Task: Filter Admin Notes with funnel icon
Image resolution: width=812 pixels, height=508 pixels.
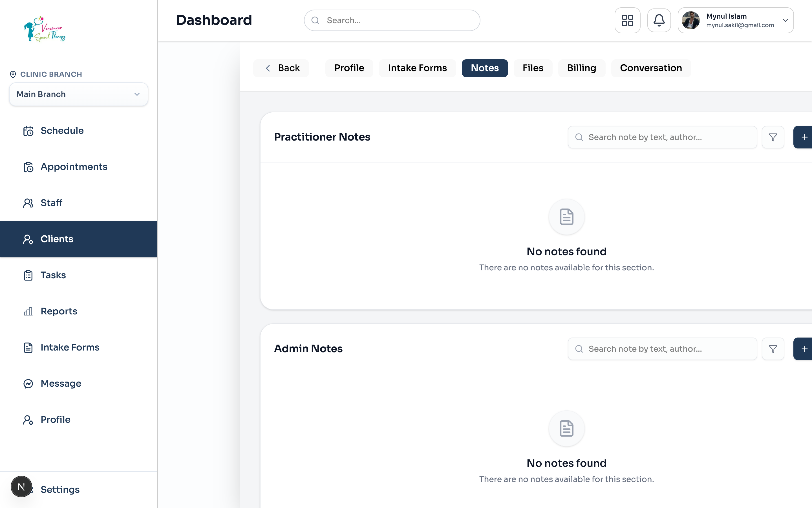Action: [x=773, y=349]
